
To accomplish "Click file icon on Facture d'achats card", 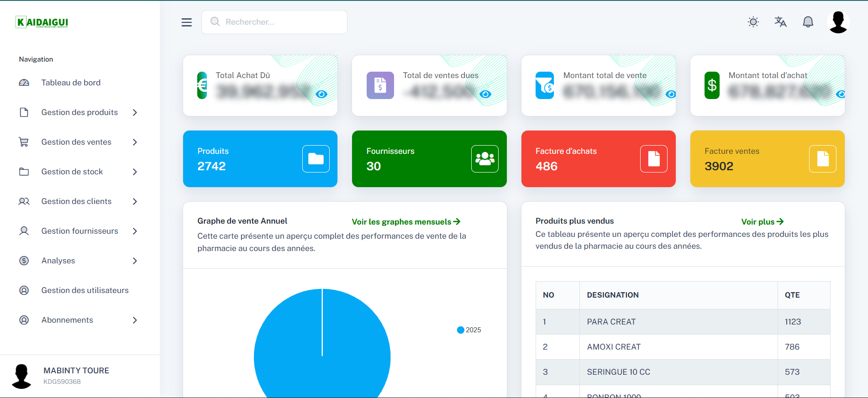I will (654, 159).
